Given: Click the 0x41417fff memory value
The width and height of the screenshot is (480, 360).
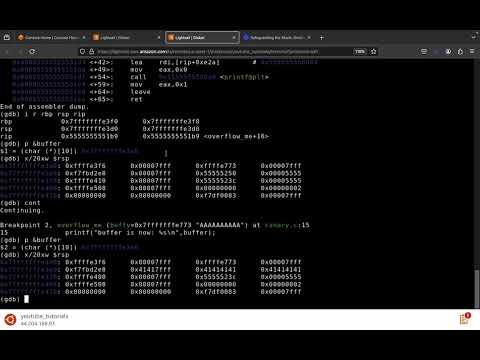Looking at the screenshot, I should tap(150, 270).
